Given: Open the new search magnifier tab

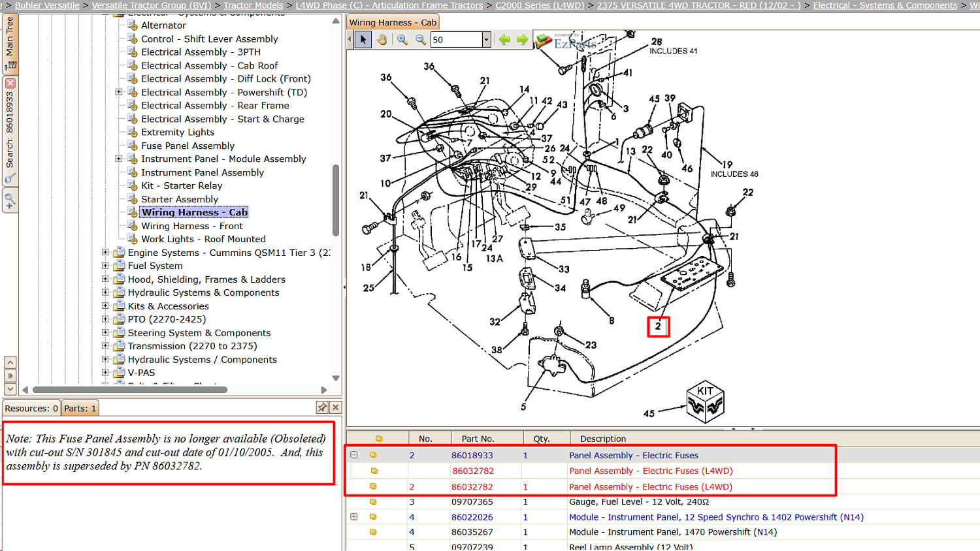Looking at the screenshot, I should click(x=10, y=201).
